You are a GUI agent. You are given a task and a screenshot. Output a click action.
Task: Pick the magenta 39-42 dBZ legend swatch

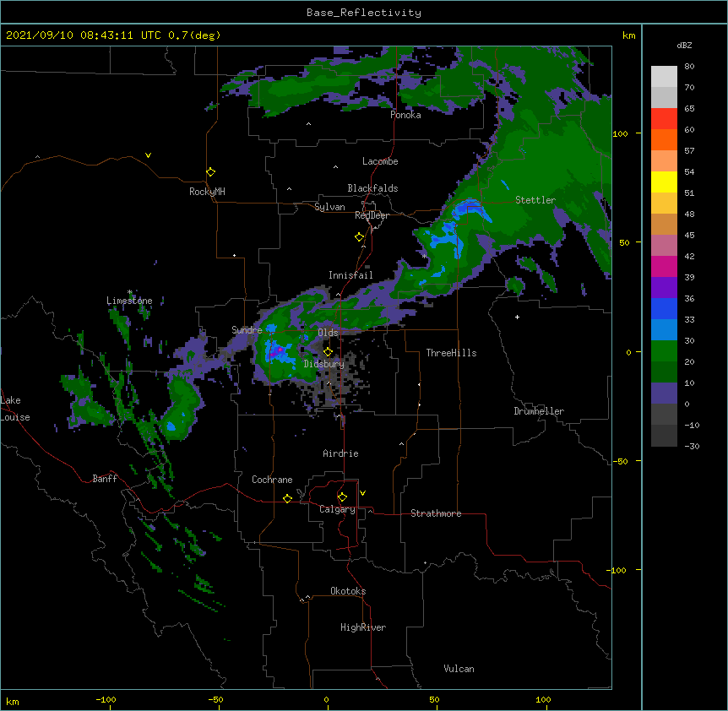(664, 266)
